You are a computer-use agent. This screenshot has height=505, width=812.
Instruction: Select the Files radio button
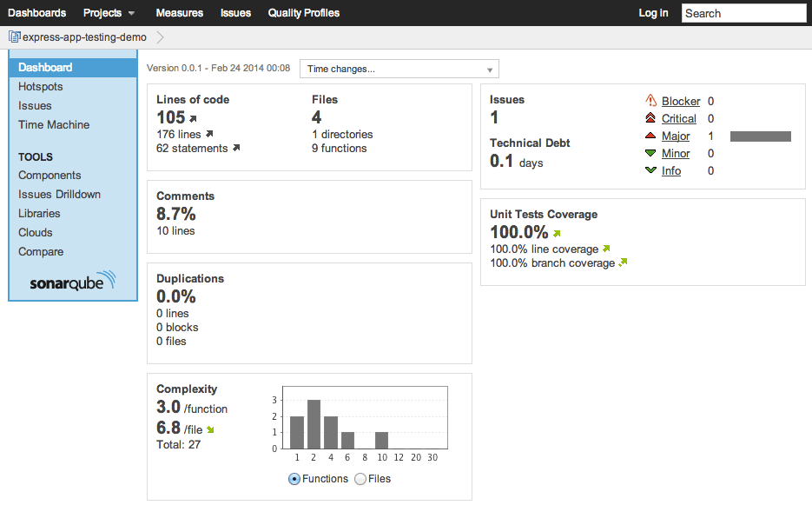[360, 479]
